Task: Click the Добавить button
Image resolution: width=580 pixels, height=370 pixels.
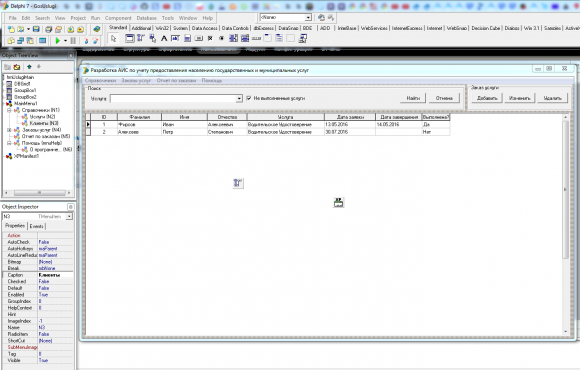Action: pos(487,98)
